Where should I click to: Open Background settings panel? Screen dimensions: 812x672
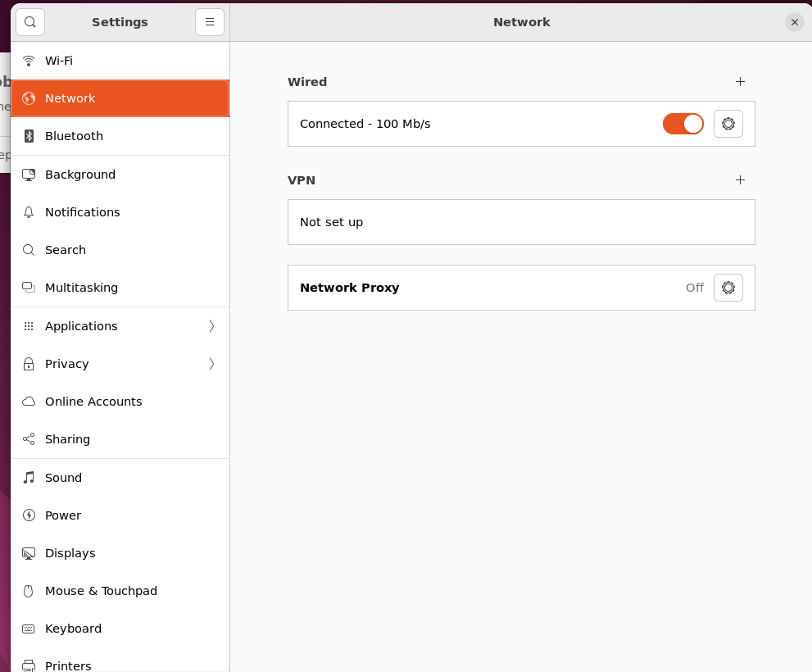tap(120, 175)
